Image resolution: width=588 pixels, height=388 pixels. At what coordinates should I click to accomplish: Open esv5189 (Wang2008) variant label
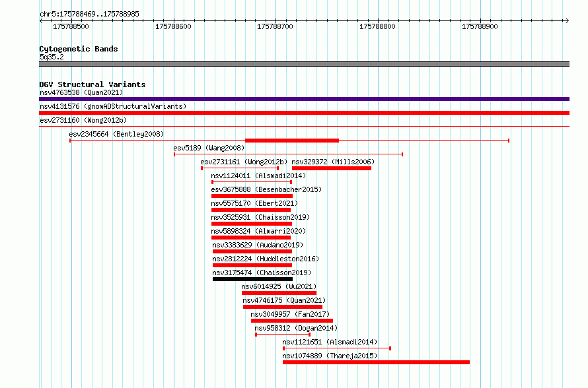click(209, 148)
